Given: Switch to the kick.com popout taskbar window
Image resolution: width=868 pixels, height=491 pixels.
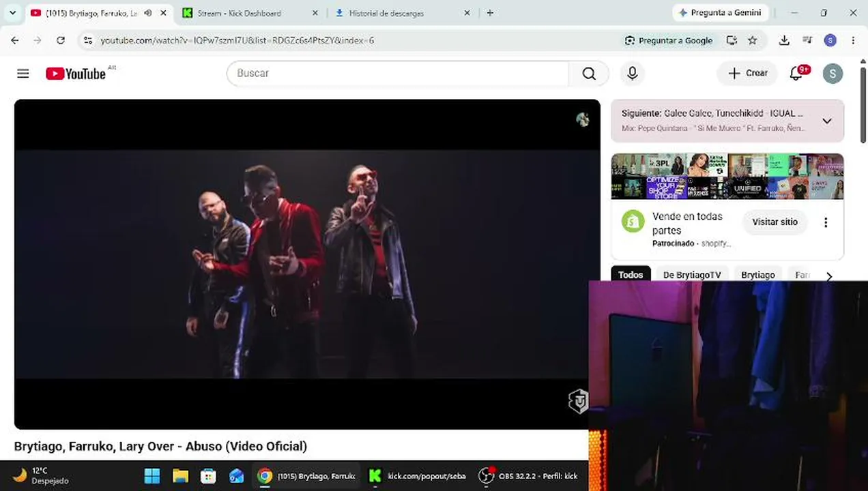Looking at the screenshot, I should [x=418, y=476].
